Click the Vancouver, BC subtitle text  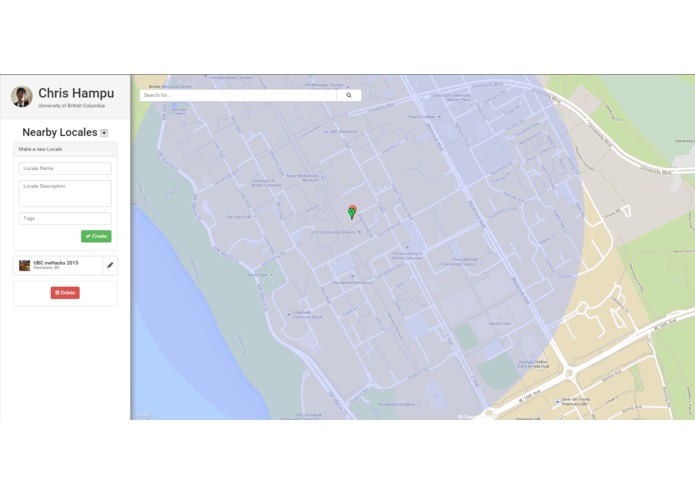click(x=47, y=268)
